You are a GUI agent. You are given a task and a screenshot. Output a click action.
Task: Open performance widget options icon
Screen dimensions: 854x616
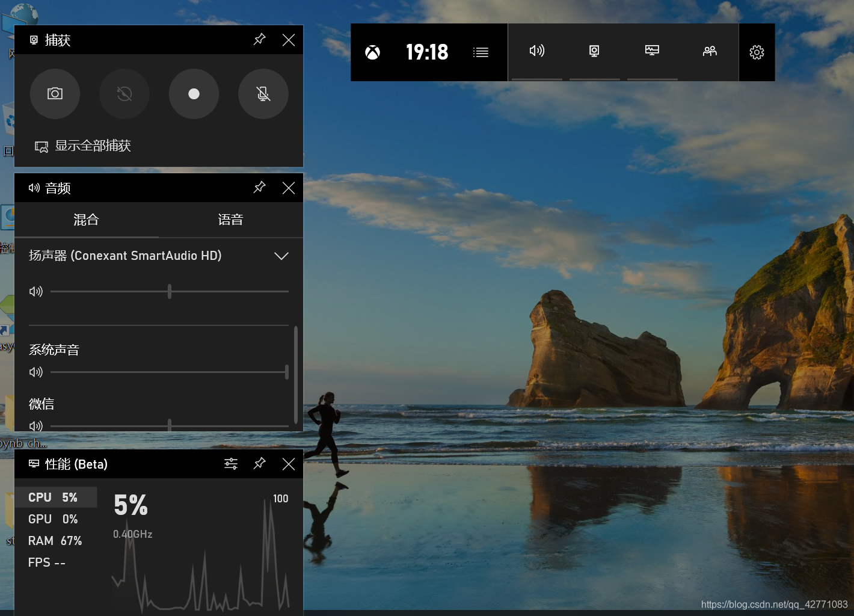231,464
